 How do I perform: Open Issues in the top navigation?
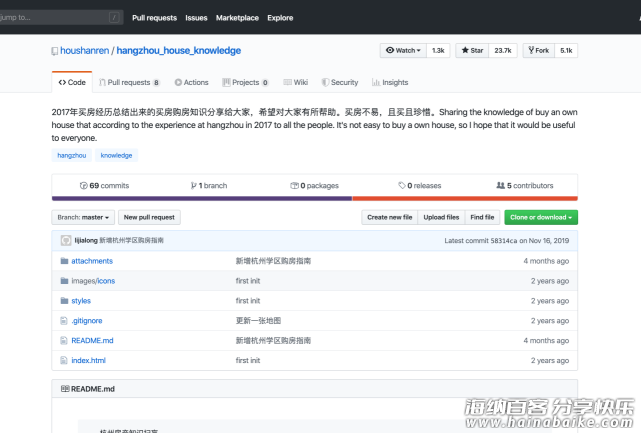196,18
